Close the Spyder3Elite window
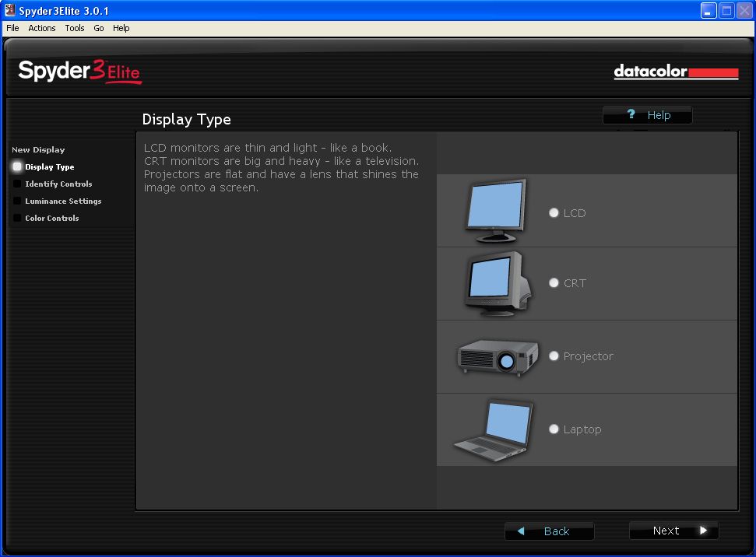The image size is (756, 557). [744, 11]
